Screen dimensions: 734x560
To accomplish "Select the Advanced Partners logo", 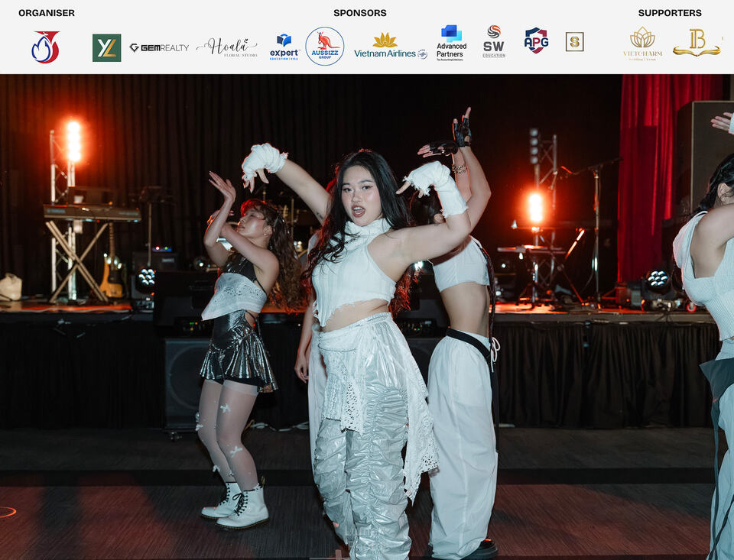I will (x=451, y=43).
